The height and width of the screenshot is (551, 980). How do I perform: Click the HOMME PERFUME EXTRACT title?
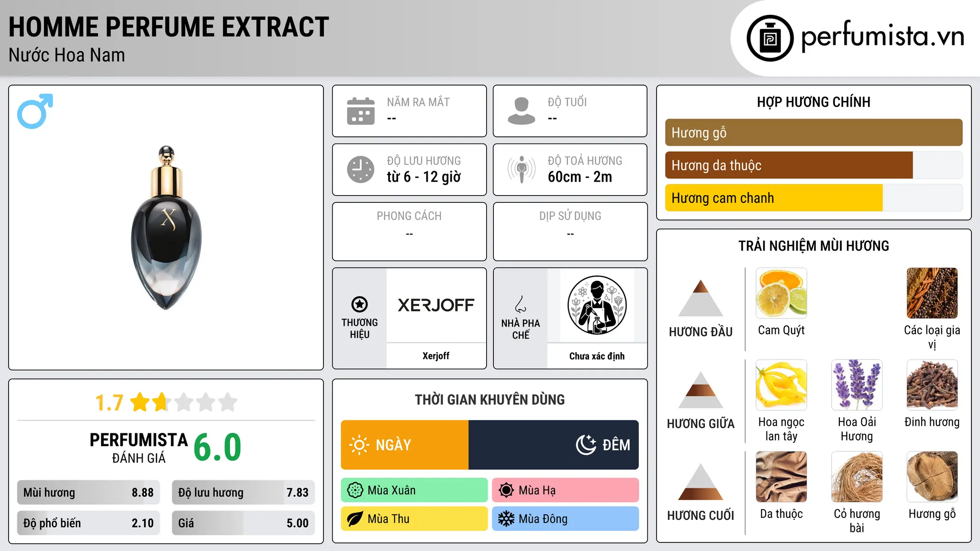(x=168, y=27)
